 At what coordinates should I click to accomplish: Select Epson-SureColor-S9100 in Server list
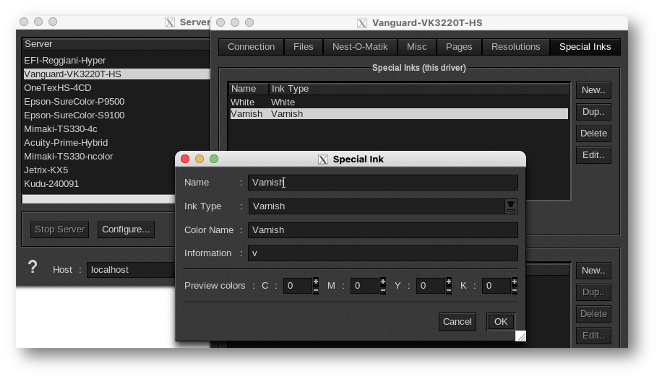(116, 115)
